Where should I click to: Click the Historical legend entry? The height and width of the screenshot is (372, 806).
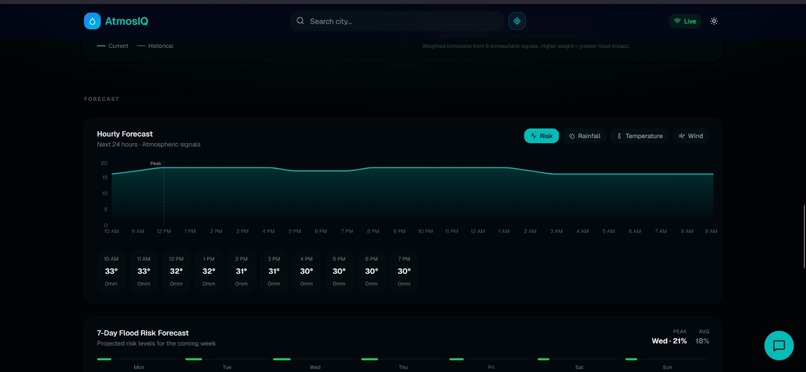[155, 46]
